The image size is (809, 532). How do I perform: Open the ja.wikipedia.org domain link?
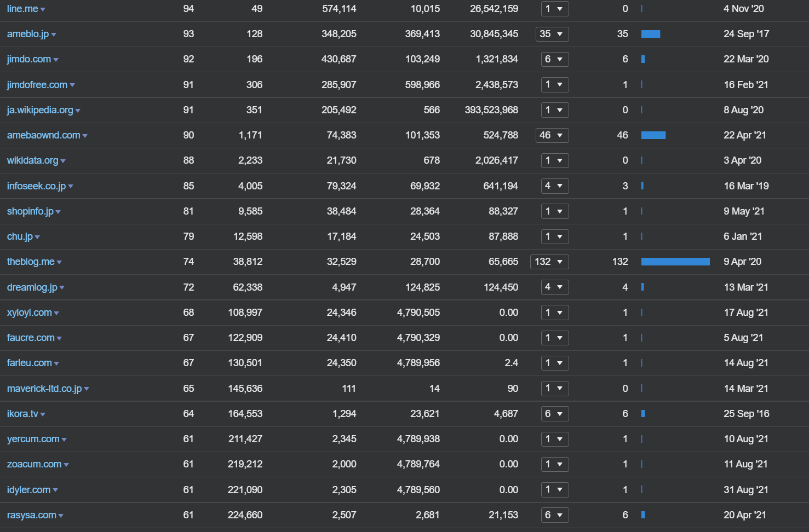click(40, 110)
